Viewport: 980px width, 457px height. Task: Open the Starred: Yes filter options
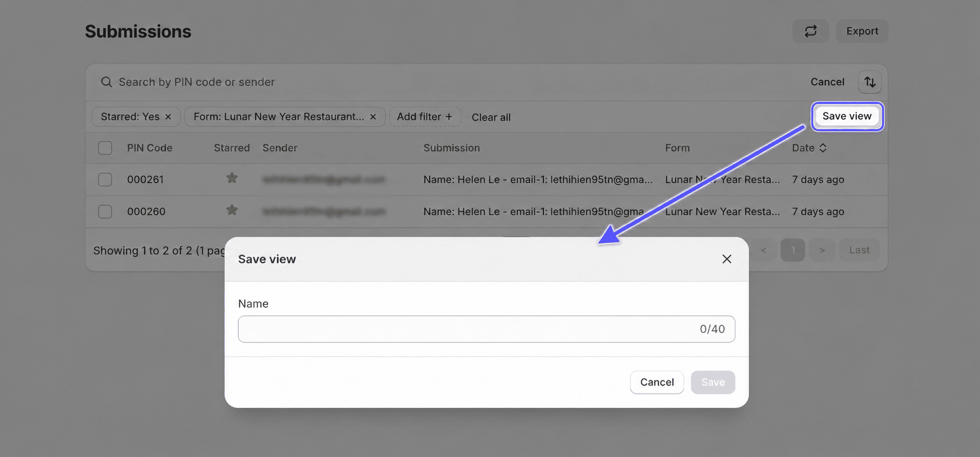click(130, 117)
